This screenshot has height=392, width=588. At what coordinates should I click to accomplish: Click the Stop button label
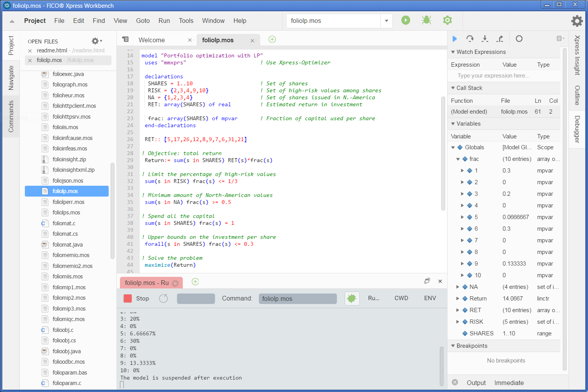click(x=142, y=298)
